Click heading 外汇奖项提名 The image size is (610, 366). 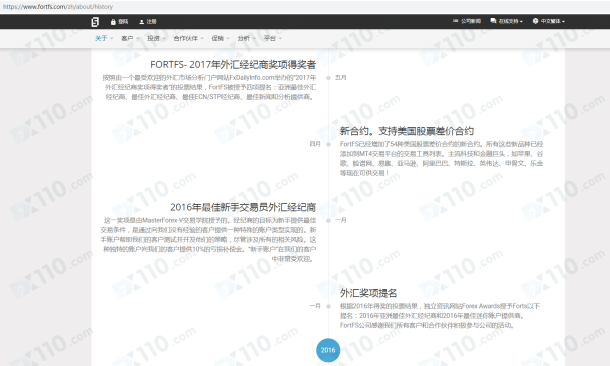pyautogui.click(x=368, y=293)
